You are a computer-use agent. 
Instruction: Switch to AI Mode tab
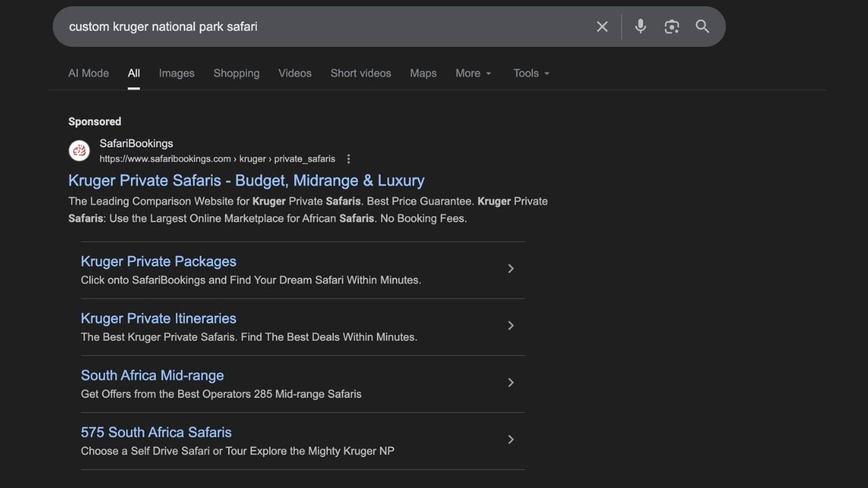point(88,73)
